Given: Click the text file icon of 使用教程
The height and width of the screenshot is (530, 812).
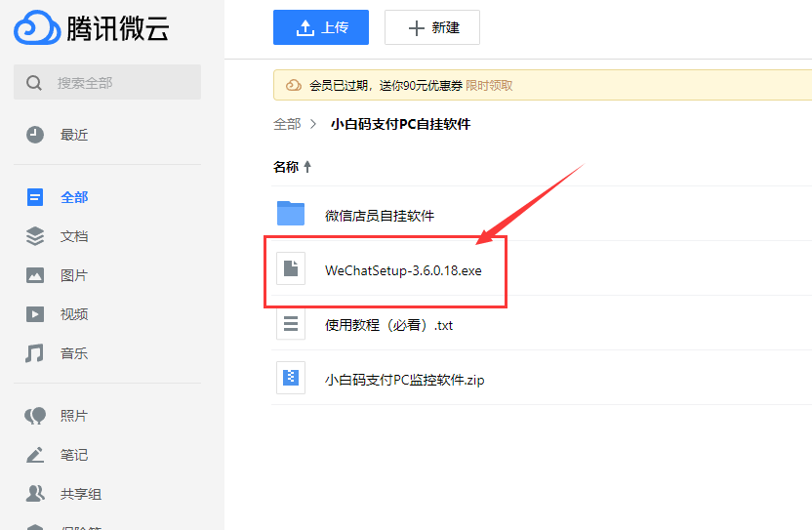Looking at the screenshot, I should [x=291, y=324].
